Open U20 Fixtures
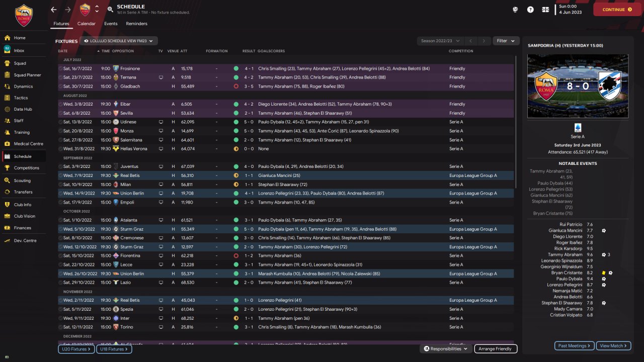 click(x=76, y=349)
